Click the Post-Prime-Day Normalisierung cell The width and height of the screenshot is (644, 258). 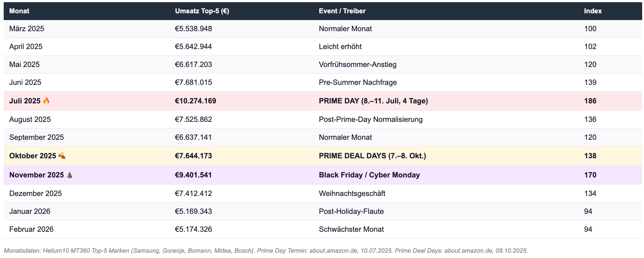[371, 119]
